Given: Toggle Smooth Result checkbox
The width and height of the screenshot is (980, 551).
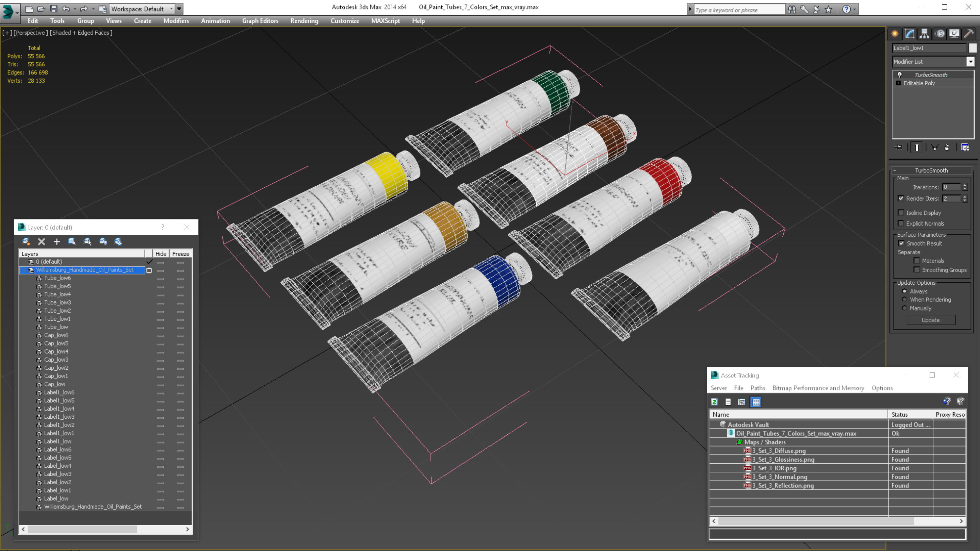Looking at the screenshot, I should pos(901,244).
